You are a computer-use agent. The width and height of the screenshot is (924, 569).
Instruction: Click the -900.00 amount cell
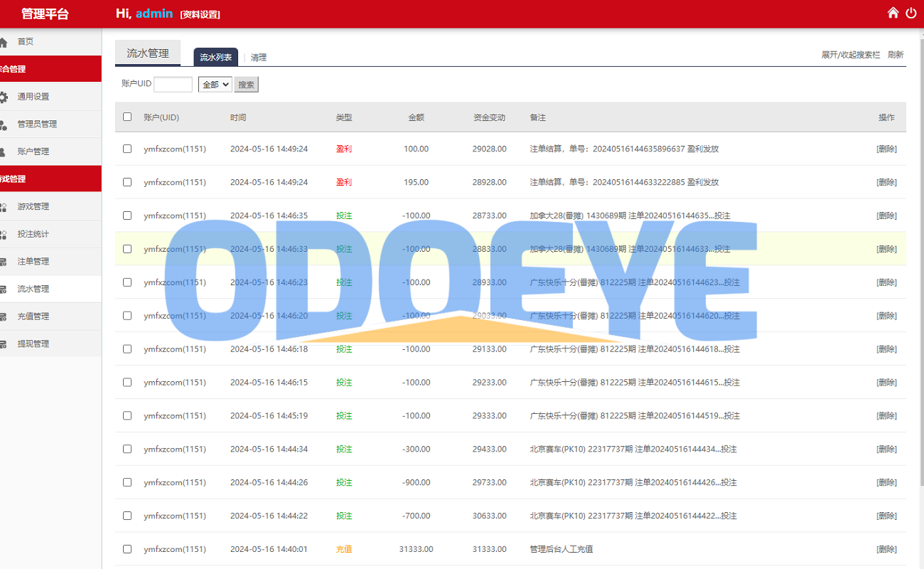[x=417, y=483]
